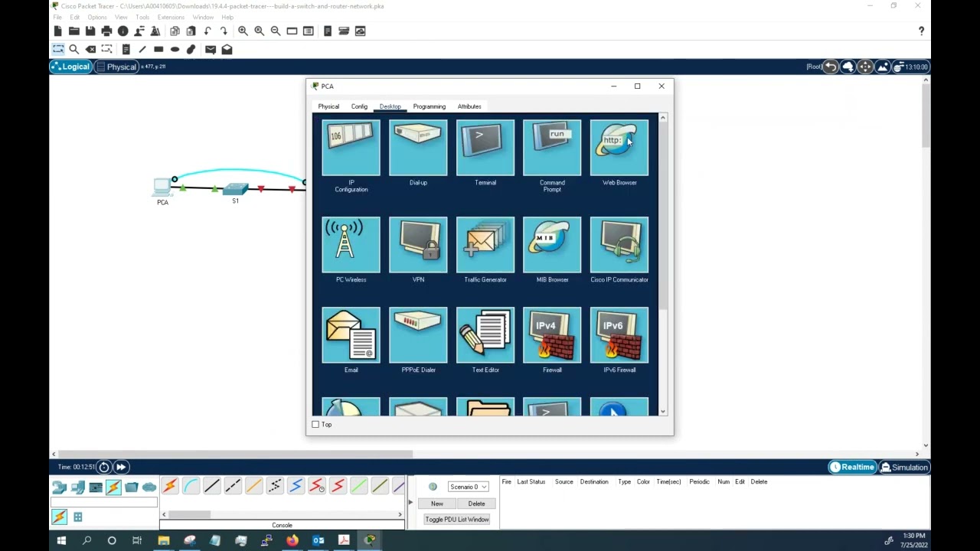Screen dimensions: 980x551
Task: Open the Options menu
Action: click(x=97, y=17)
